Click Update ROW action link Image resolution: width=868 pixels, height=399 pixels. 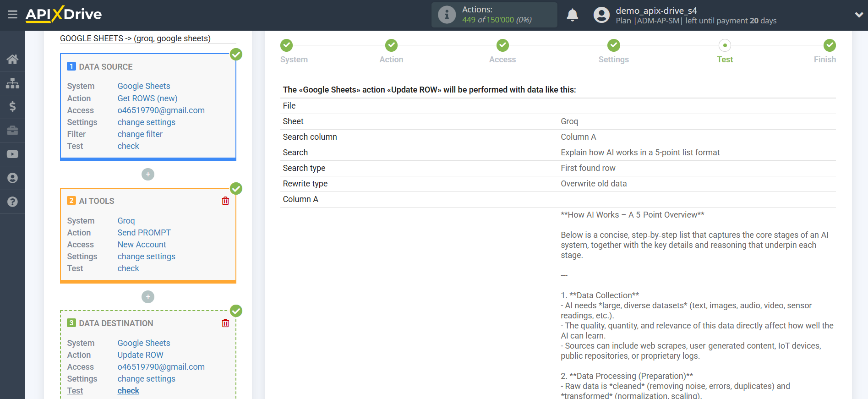[x=141, y=355]
